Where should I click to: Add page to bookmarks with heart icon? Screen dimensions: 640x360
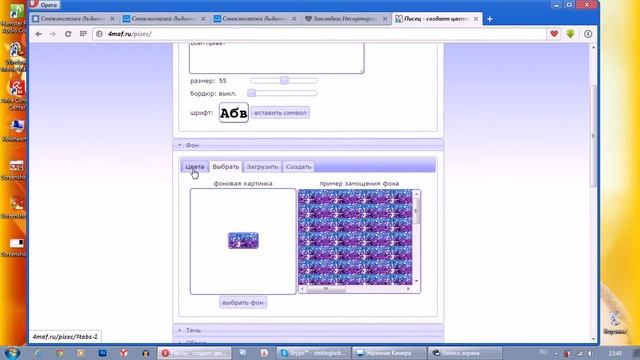[554, 34]
